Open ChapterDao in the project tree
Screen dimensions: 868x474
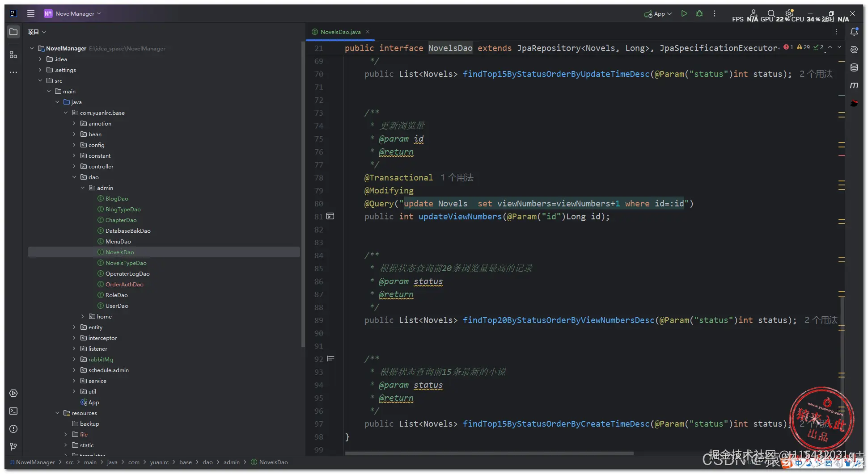121,220
